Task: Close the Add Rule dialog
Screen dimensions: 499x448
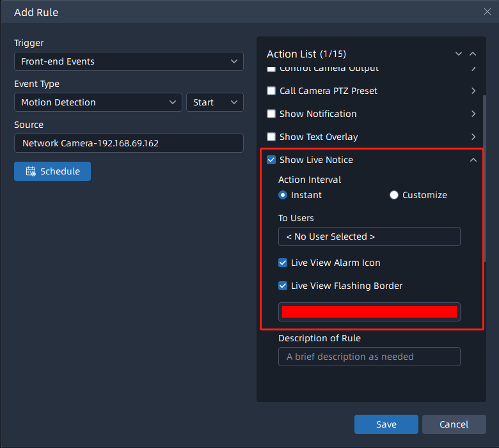Action: pyautogui.click(x=487, y=12)
